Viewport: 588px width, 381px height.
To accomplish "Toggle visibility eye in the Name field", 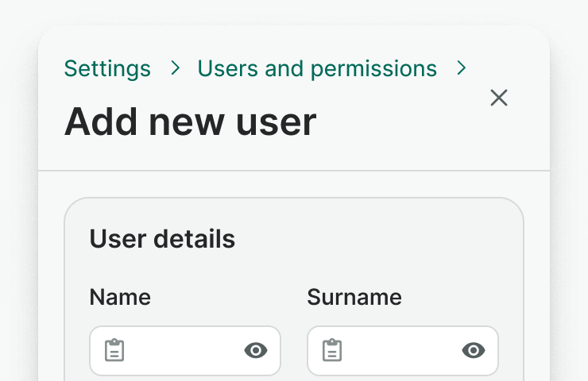I will [256, 350].
